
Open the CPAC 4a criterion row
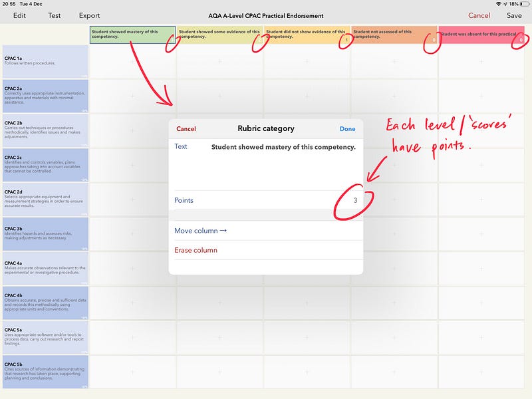pyautogui.click(x=45, y=269)
